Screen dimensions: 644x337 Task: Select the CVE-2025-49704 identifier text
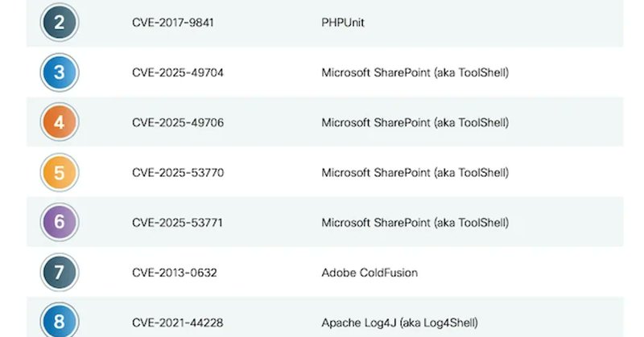(177, 73)
